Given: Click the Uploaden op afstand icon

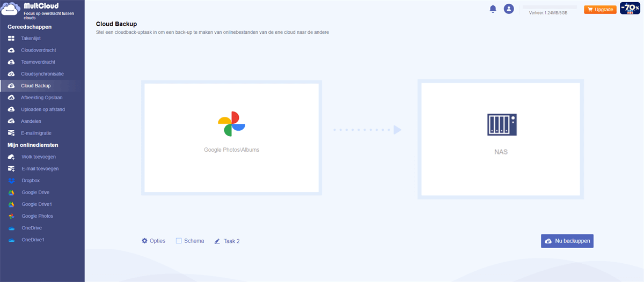Looking at the screenshot, I should (11, 109).
